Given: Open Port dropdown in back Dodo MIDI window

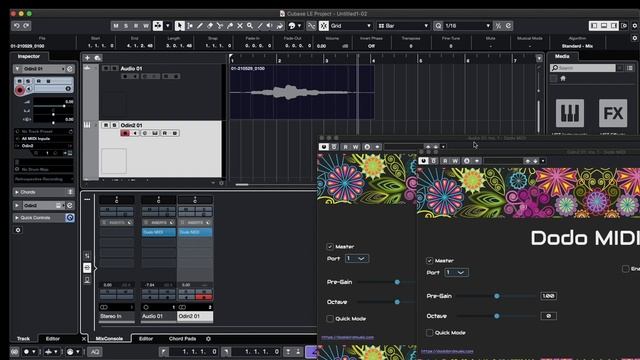Looking at the screenshot, I should (x=356, y=258).
